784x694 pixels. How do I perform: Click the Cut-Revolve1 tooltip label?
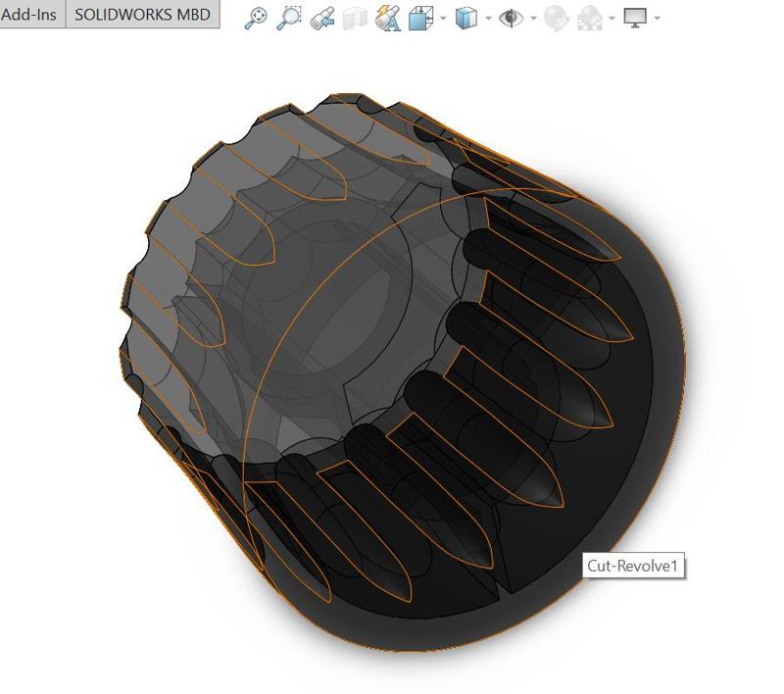pyautogui.click(x=633, y=566)
